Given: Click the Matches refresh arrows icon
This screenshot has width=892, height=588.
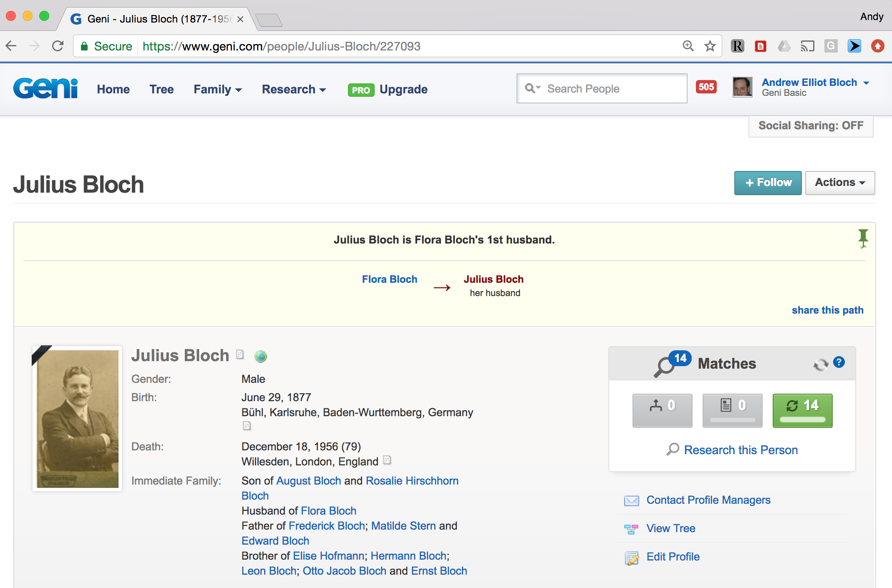Looking at the screenshot, I should [x=820, y=364].
